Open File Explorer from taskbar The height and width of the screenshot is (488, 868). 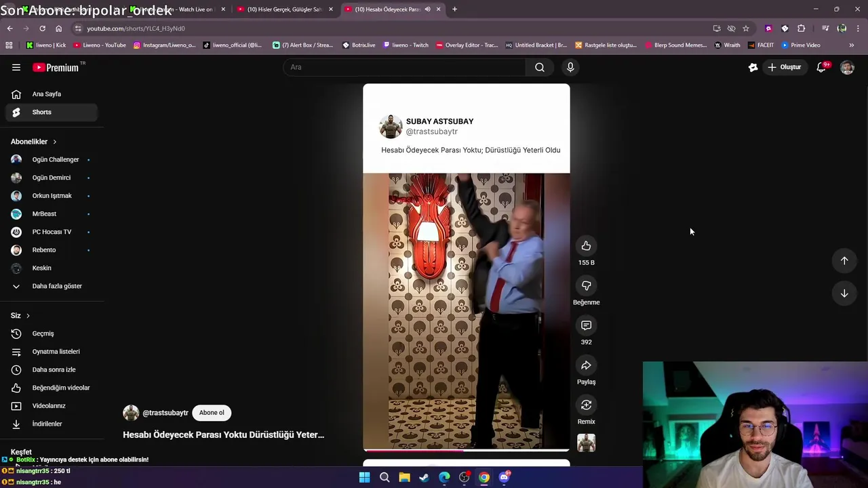[x=404, y=477]
